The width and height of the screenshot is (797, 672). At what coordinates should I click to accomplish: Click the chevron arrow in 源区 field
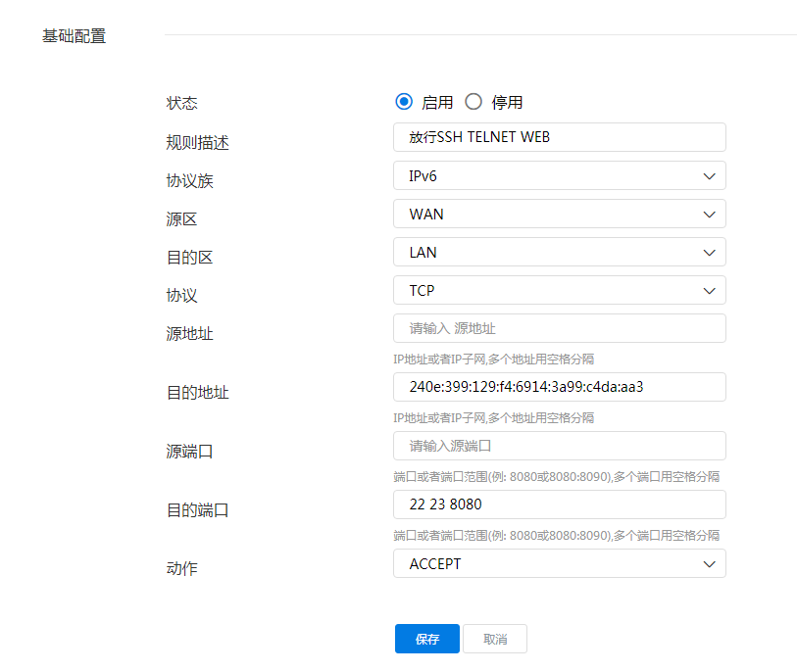click(x=710, y=215)
